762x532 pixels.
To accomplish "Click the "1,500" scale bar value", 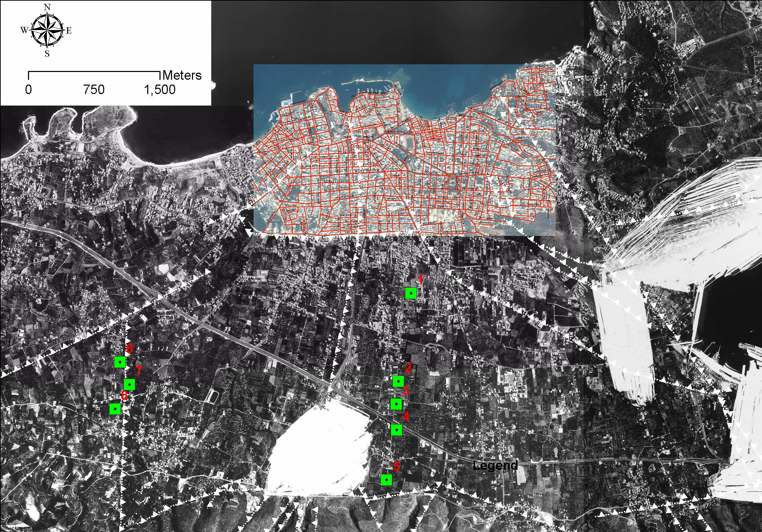I will coord(160,90).
